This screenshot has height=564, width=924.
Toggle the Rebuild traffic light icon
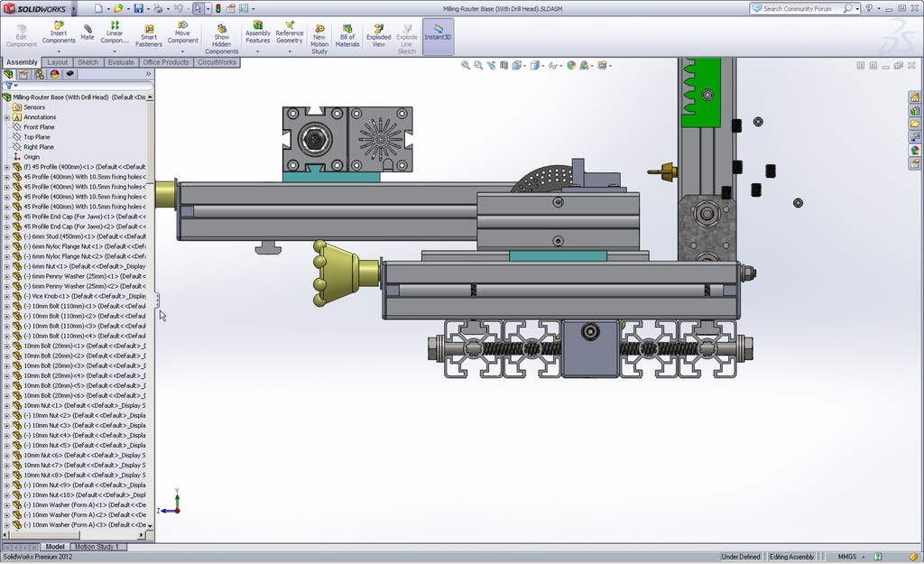click(217, 8)
